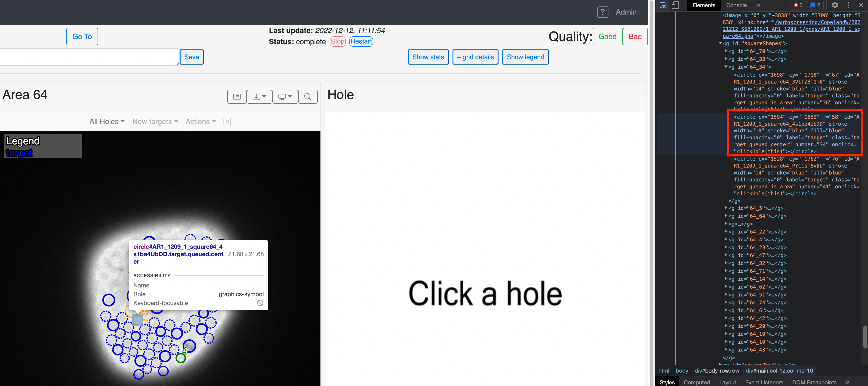Click the green circle hole target
This screenshot has width=868, height=386.
181,358
